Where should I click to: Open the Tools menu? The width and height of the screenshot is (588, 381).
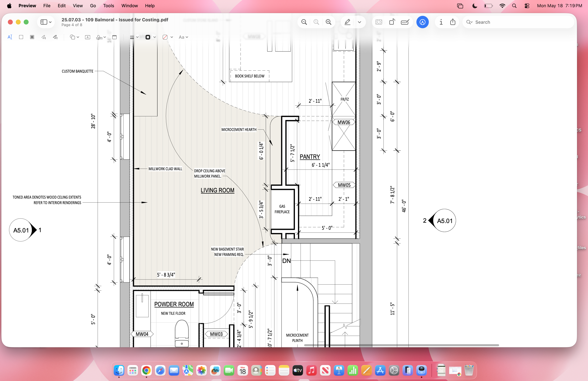coord(108,6)
